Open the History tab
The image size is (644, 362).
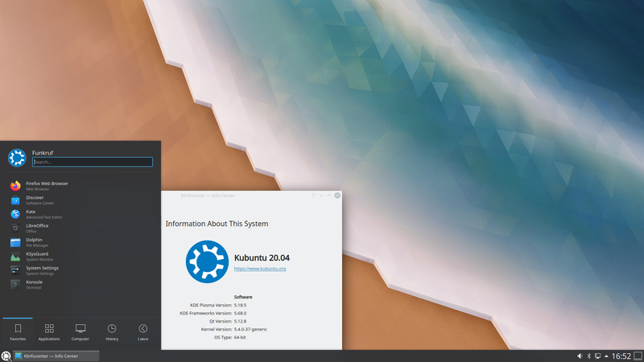(x=112, y=332)
